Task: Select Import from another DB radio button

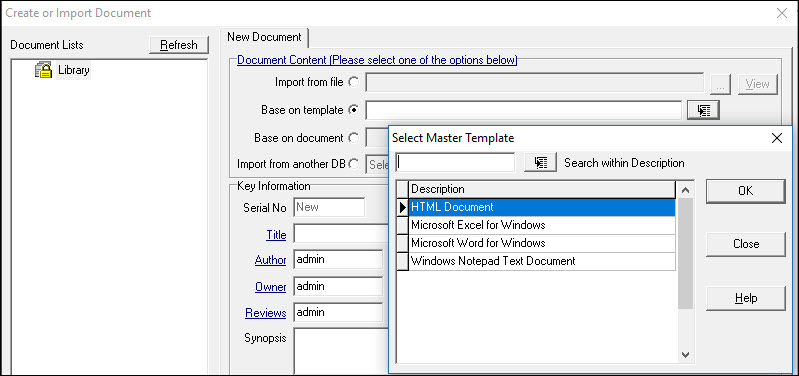Action: [x=353, y=164]
